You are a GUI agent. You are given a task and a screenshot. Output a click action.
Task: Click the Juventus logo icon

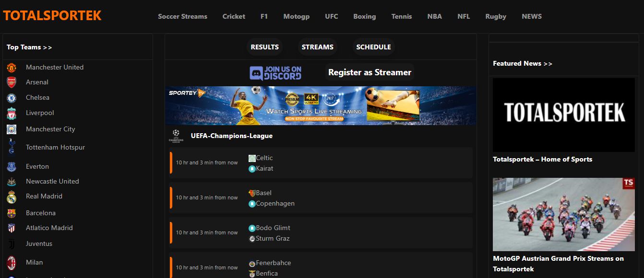[x=12, y=244]
